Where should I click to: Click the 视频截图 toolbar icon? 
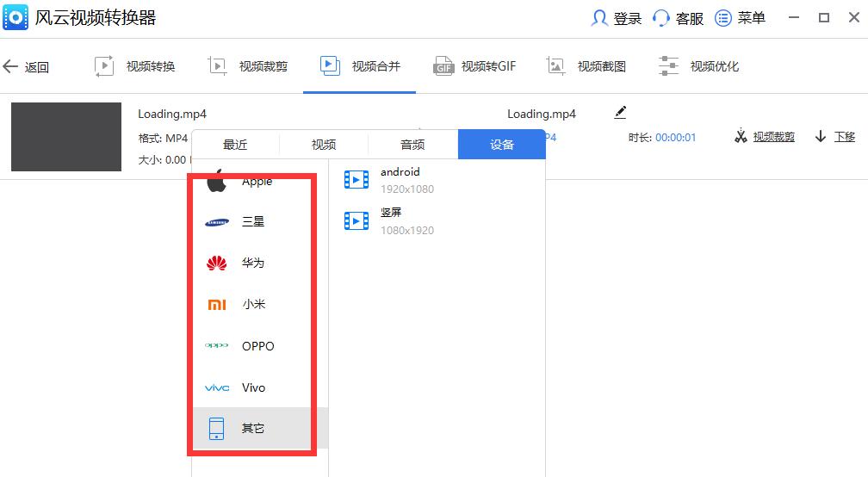[555, 66]
